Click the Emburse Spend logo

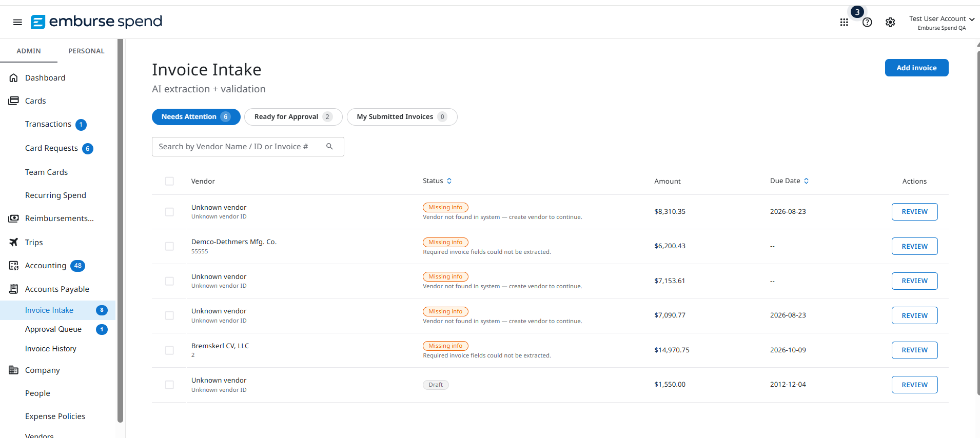[x=96, y=22]
